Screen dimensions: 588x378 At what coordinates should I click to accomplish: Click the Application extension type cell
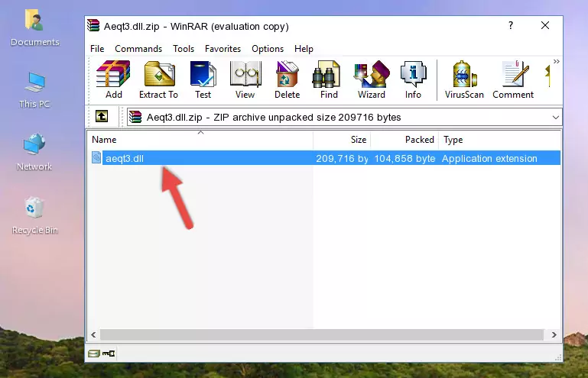tap(489, 159)
